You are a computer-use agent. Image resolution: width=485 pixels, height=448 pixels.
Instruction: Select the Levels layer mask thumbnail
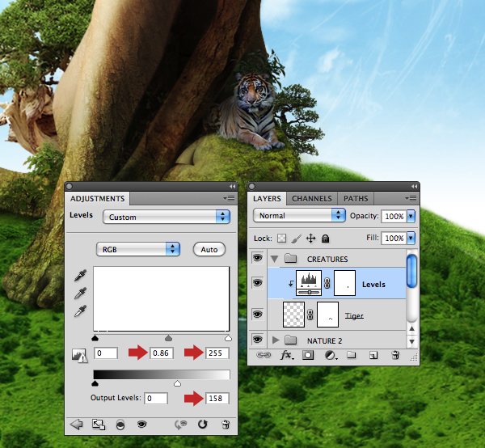point(344,283)
